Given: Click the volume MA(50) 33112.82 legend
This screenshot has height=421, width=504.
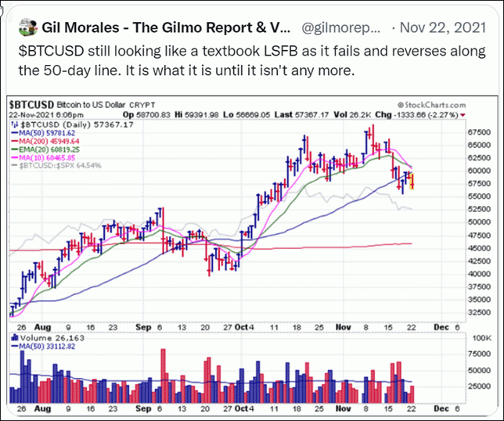Looking at the screenshot, I should pyautogui.click(x=43, y=347).
